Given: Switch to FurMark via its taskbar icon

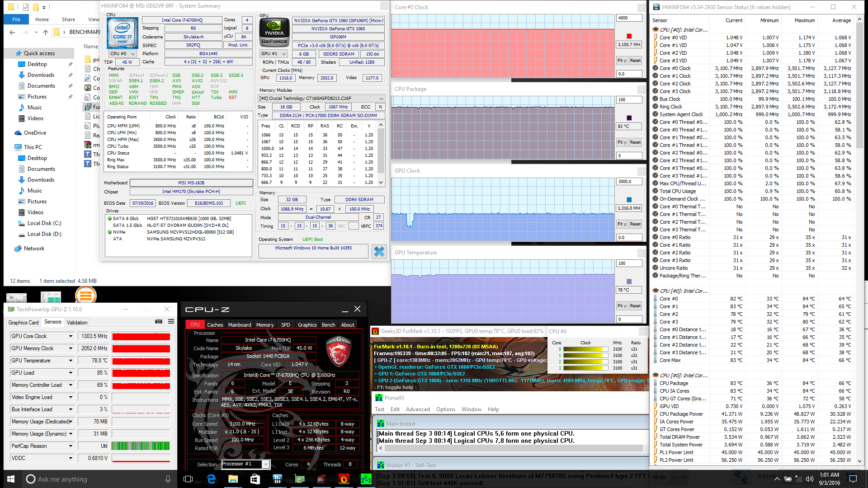Looking at the screenshot, I should point(344,479).
